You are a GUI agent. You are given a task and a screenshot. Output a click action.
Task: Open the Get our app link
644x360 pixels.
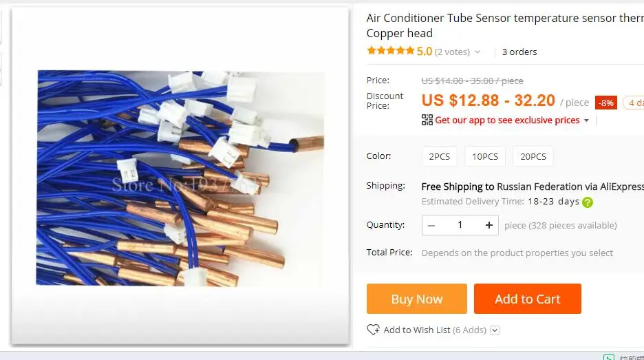click(507, 120)
